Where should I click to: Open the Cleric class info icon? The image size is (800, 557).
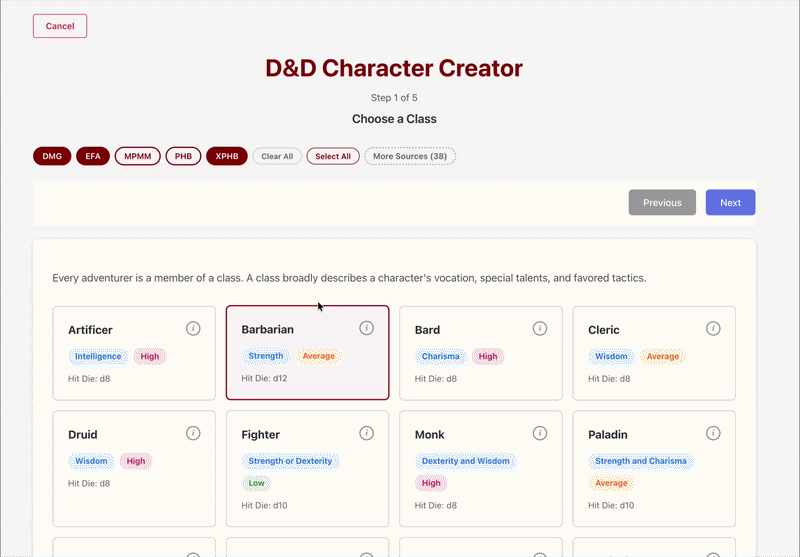pyautogui.click(x=713, y=328)
